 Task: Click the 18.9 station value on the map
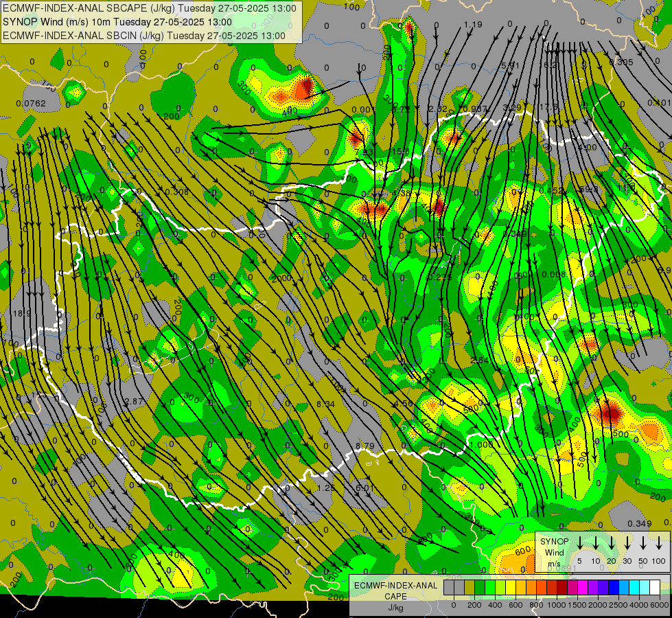coord(22,314)
